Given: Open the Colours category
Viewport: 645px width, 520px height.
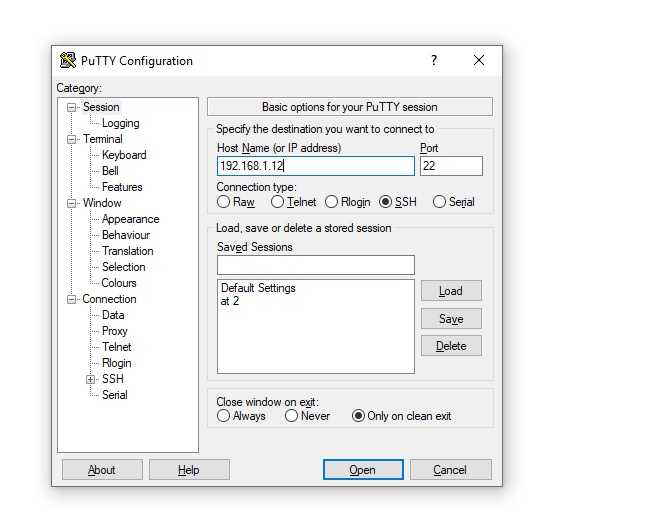Looking at the screenshot, I should click(x=119, y=283).
